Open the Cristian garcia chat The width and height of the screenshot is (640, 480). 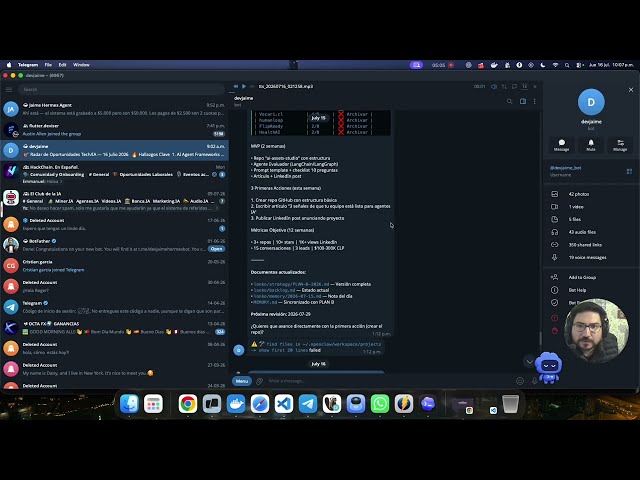pyautogui.click(x=114, y=266)
